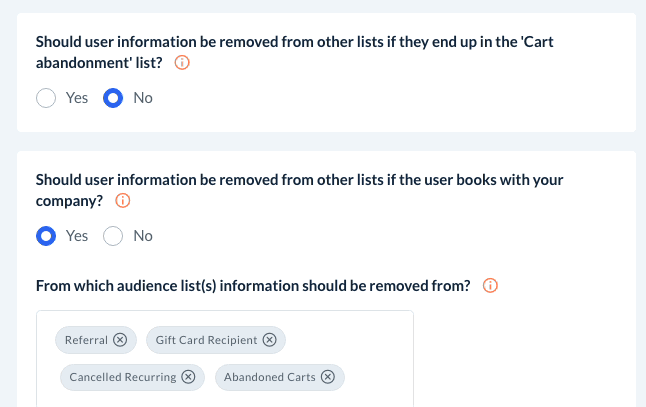Select Yes radio for booking removal question
This screenshot has height=407, width=646.
tap(46, 236)
